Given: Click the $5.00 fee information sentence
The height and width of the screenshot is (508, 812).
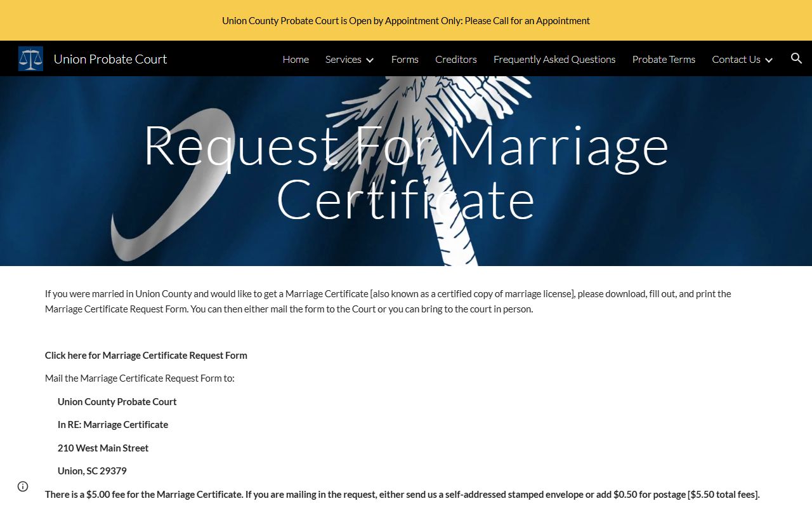Looking at the screenshot, I should tap(402, 494).
